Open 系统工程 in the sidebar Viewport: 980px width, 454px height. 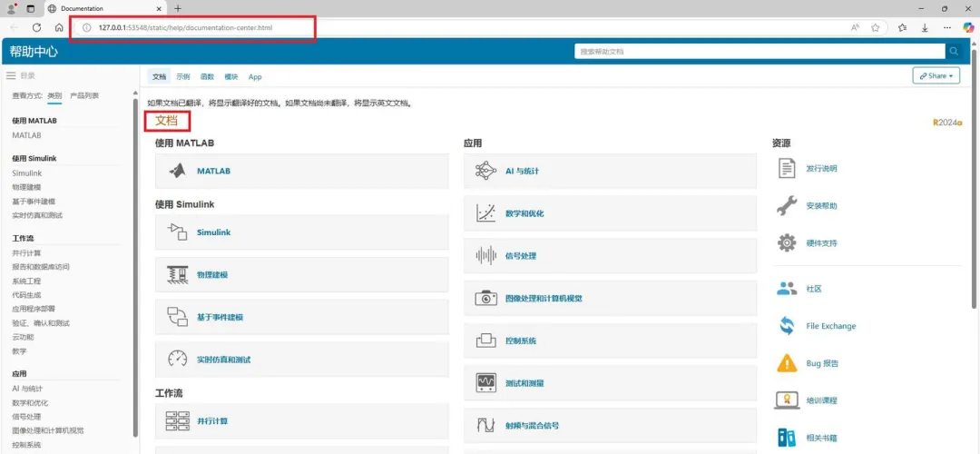(x=26, y=281)
